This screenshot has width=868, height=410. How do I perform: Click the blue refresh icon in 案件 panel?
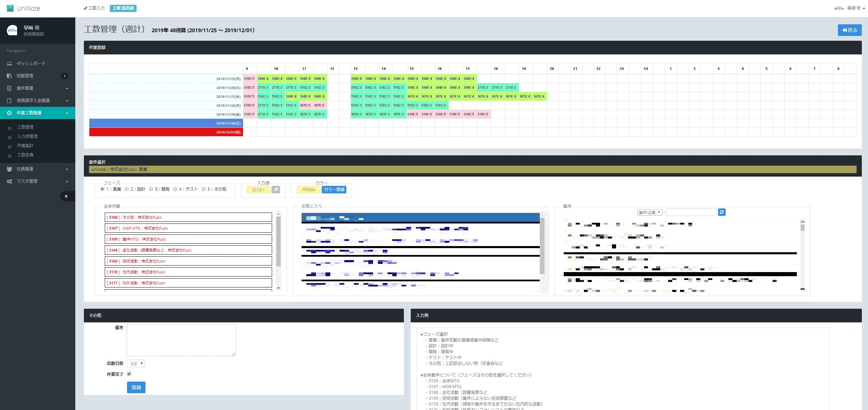(x=722, y=212)
